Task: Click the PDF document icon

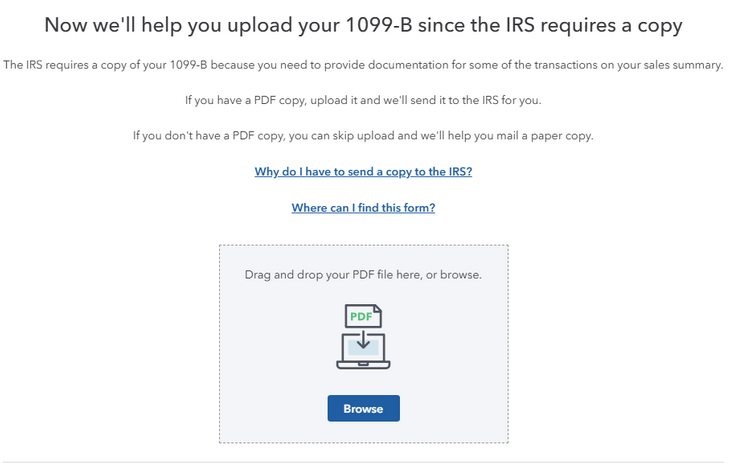Action: (363, 318)
